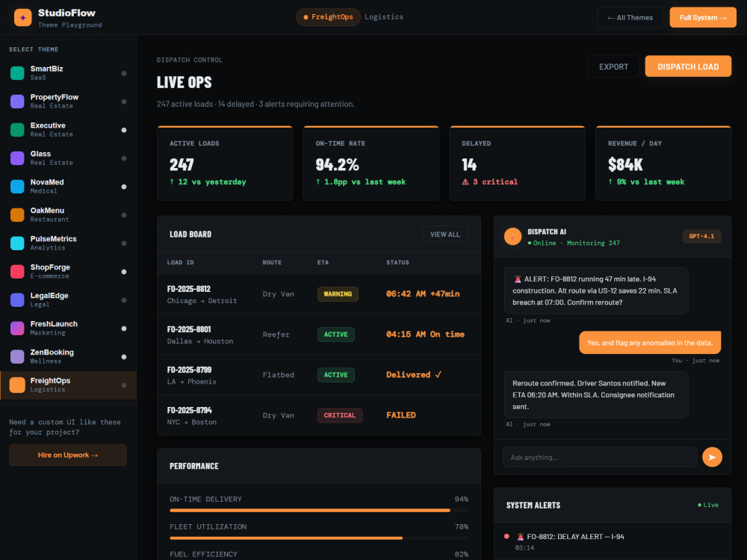Select the PulseMetrics cyan theme icon

[17, 243]
